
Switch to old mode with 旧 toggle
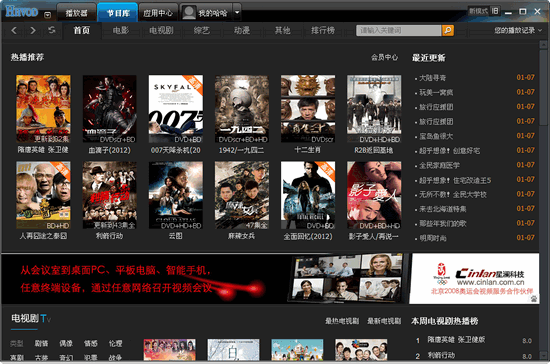[495, 11]
